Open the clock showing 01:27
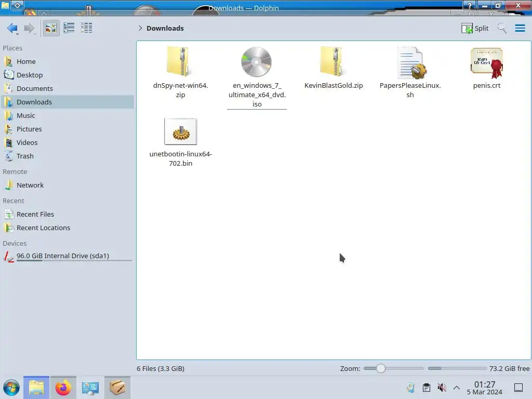The height and width of the screenshot is (399, 532). pyautogui.click(x=485, y=388)
